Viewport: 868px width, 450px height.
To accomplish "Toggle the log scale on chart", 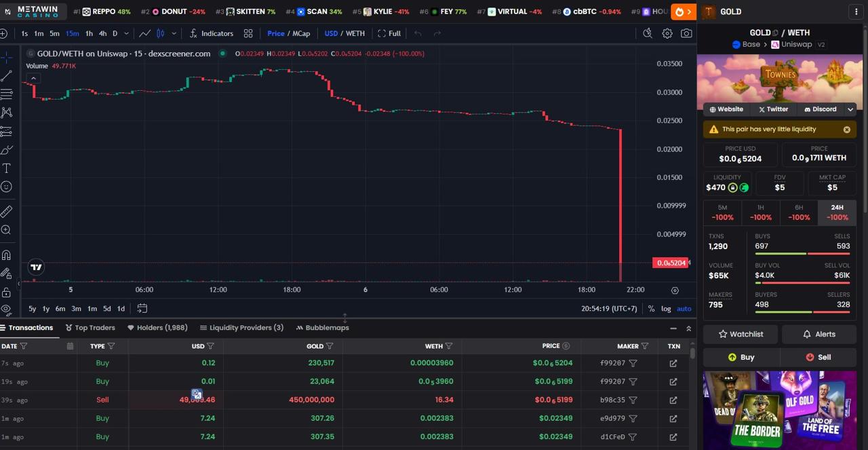I will coord(666,309).
